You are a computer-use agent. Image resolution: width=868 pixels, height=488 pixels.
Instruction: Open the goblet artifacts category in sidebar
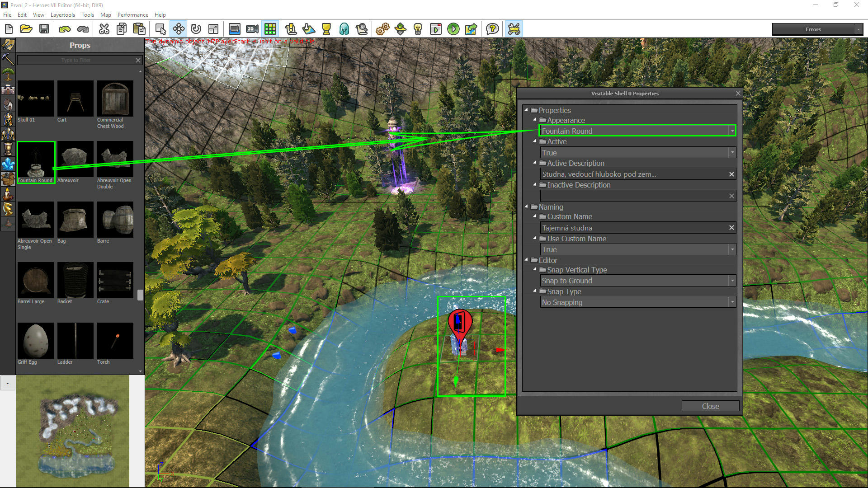coord(8,149)
